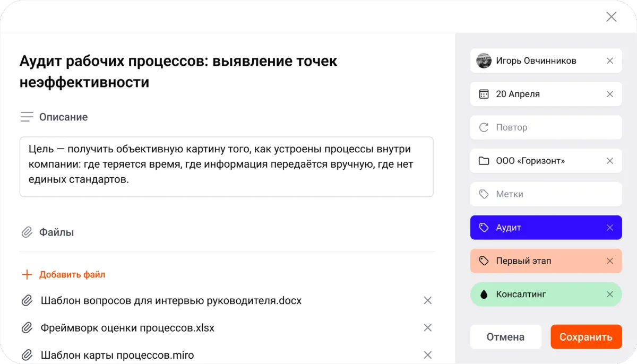
Task: Click the orange plus icon near Добавить файл
Action: [x=27, y=274]
